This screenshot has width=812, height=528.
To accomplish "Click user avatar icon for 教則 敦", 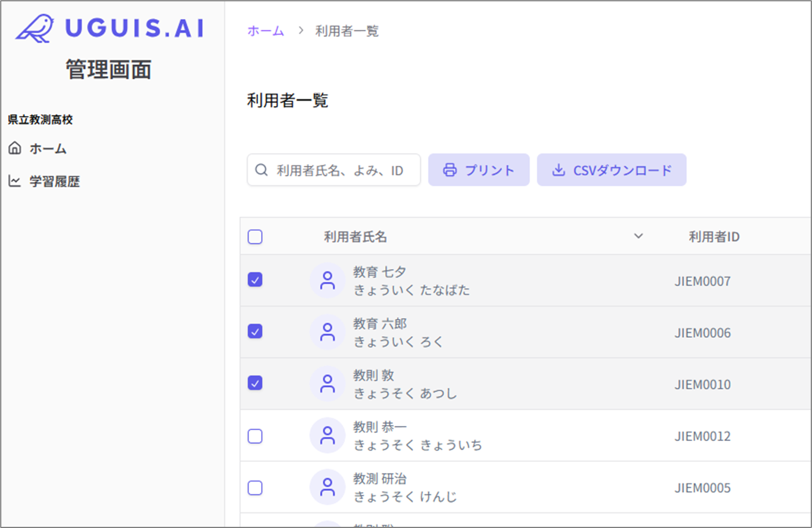I will pyautogui.click(x=327, y=384).
